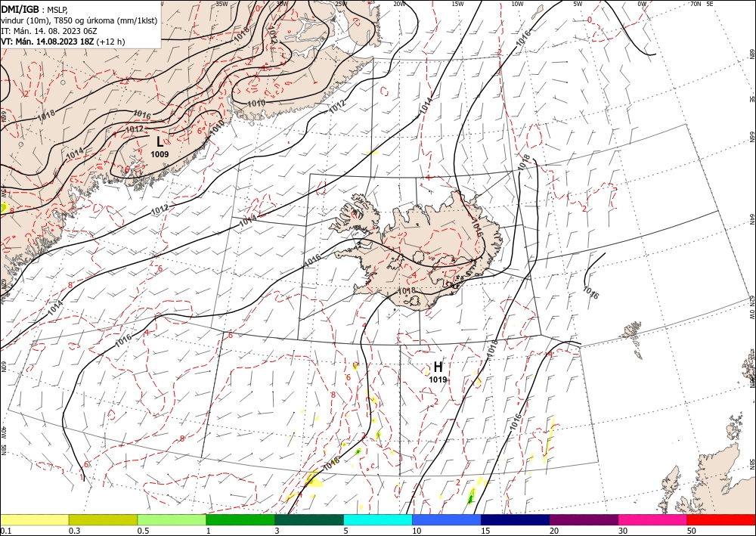
Task: Click the 'vindur (10m), T850 og úrkoma' line
Action: point(79,20)
